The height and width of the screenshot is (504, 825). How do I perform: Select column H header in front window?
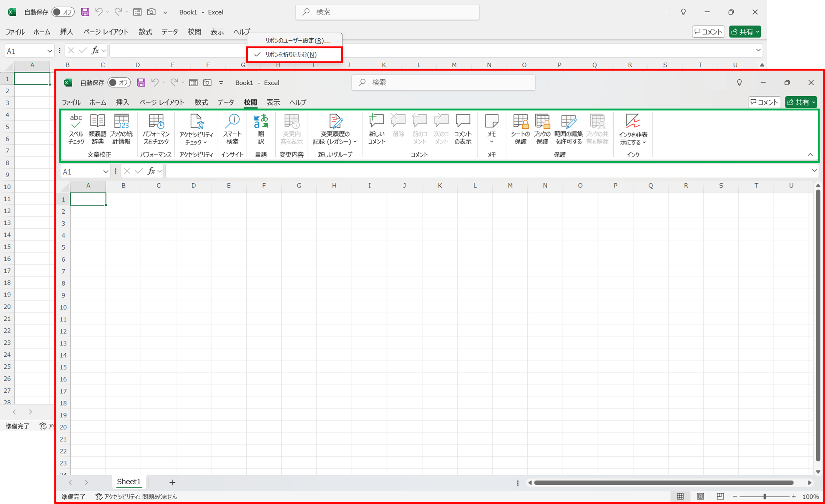tap(334, 186)
